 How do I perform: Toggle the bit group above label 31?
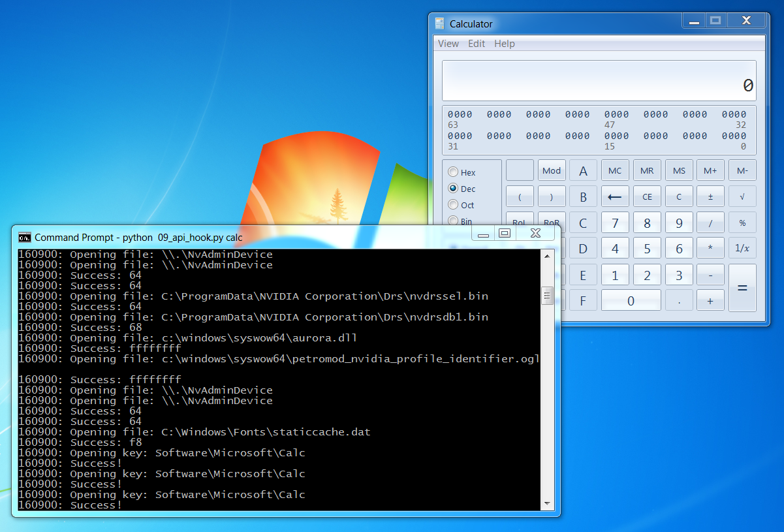[460, 136]
